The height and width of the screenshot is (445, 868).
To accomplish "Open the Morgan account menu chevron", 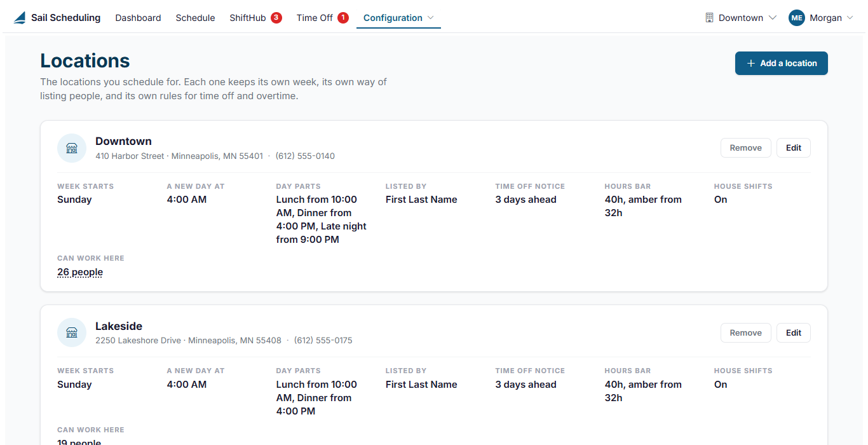I will (x=850, y=18).
